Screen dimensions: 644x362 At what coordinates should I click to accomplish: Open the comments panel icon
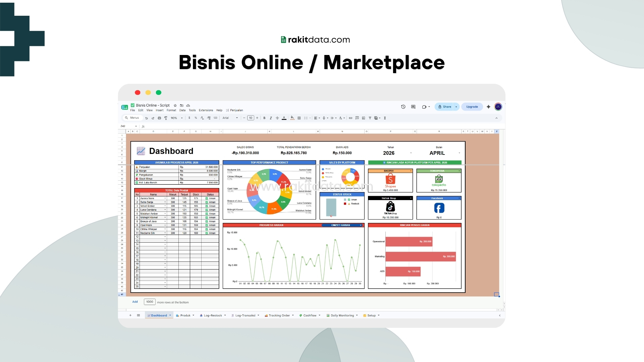pos(413,107)
